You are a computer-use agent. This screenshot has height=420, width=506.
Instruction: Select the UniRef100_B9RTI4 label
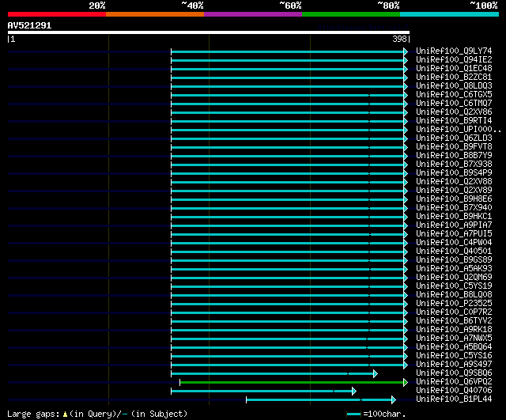(x=454, y=121)
